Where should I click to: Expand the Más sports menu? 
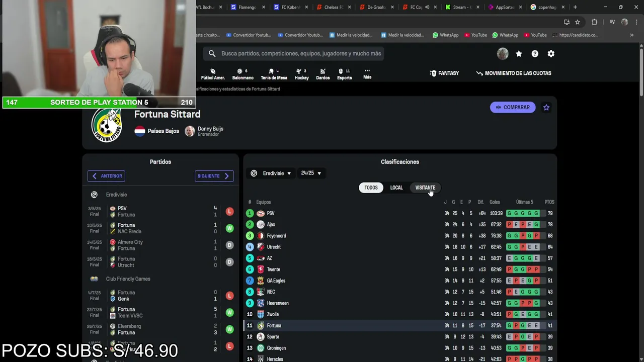[x=367, y=74]
